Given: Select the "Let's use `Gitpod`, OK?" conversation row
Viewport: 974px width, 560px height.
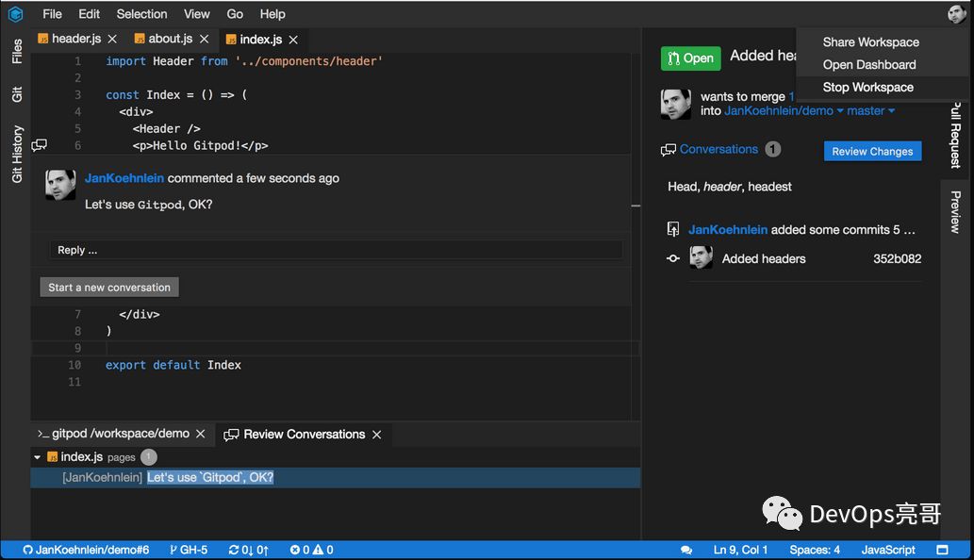Looking at the screenshot, I should coord(336,477).
